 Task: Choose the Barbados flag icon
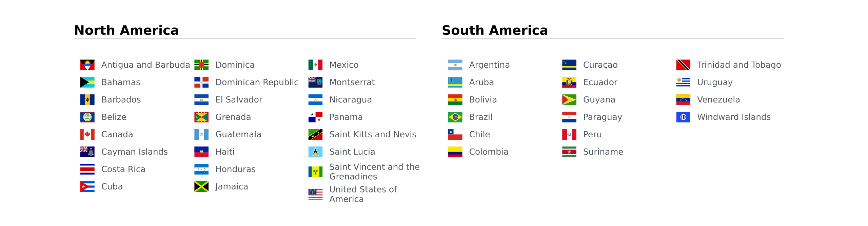[x=87, y=100]
